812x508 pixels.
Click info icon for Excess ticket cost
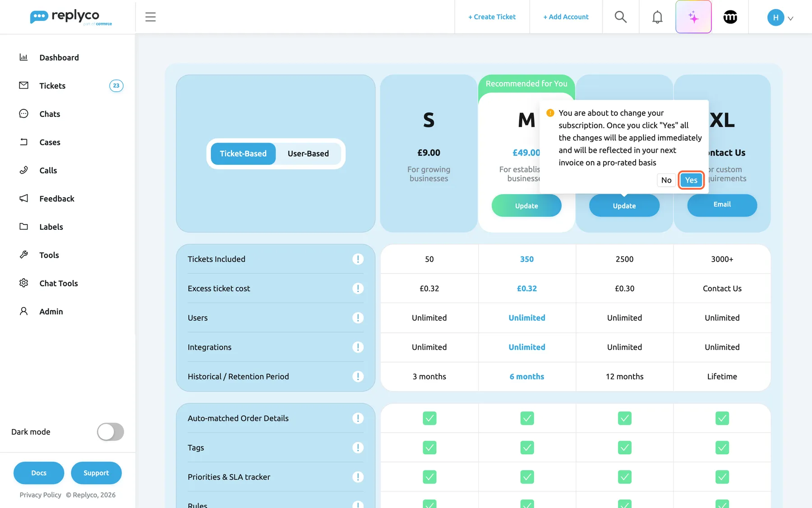(x=358, y=289)
